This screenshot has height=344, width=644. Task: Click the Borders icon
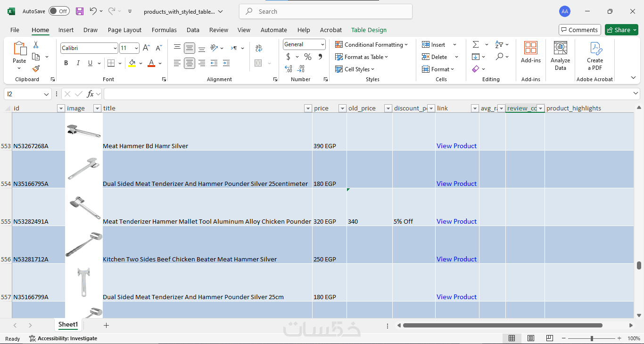tap(111, 63)
